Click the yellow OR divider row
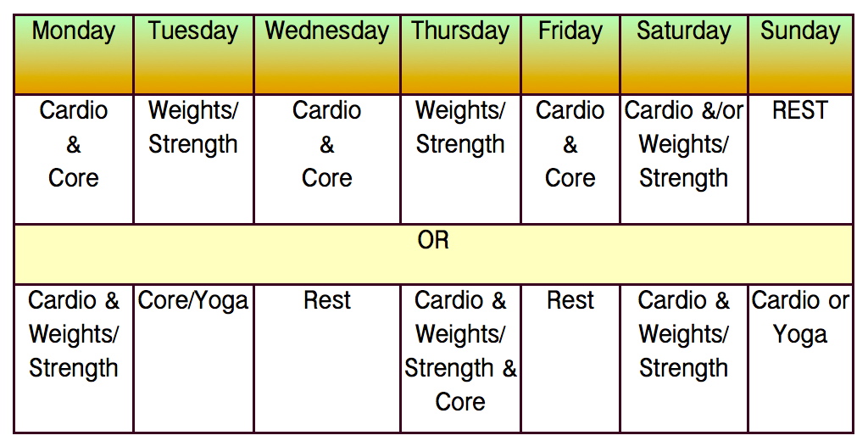This screenshot has width=868, height=441. [433, 253]
